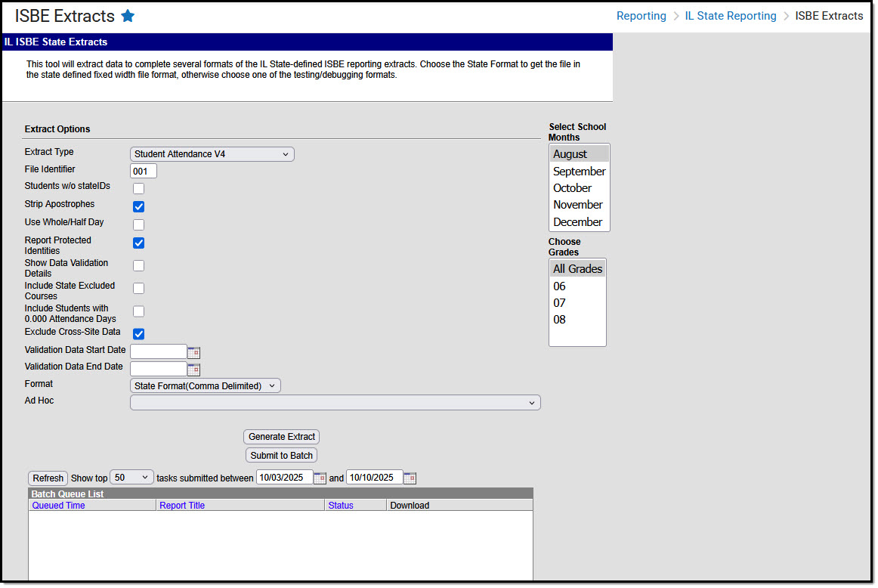Change the Show top count dropdown
Screen dimensions: 878x588
click(131, 477)
